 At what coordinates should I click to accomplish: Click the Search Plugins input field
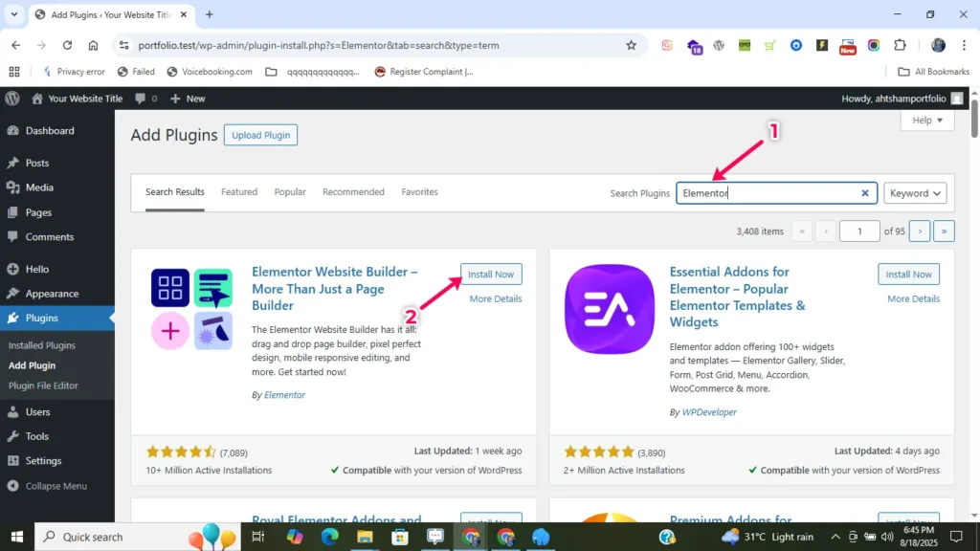[x=766, y=193]
